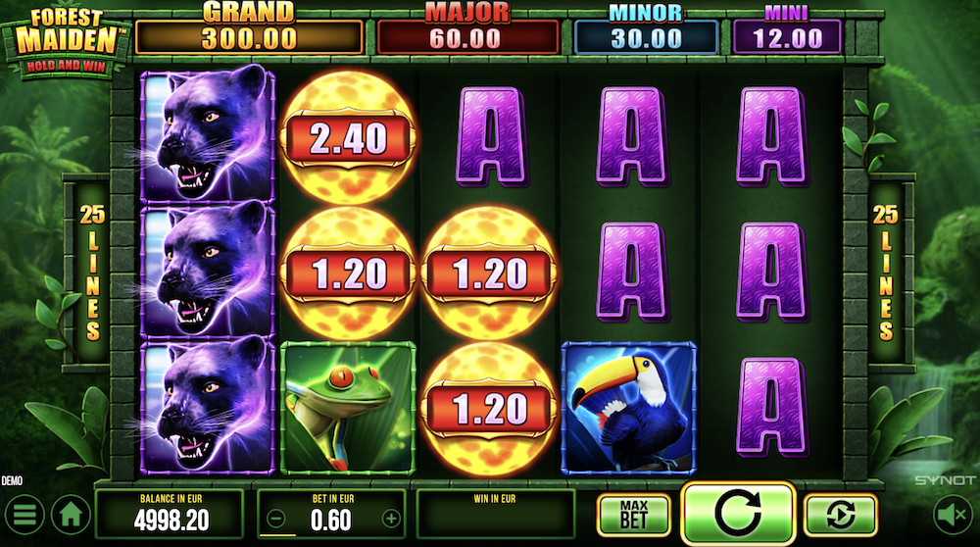980x547 pixels.
Task: Click the Forest Maiden game logo
Action: click(66, 42)
